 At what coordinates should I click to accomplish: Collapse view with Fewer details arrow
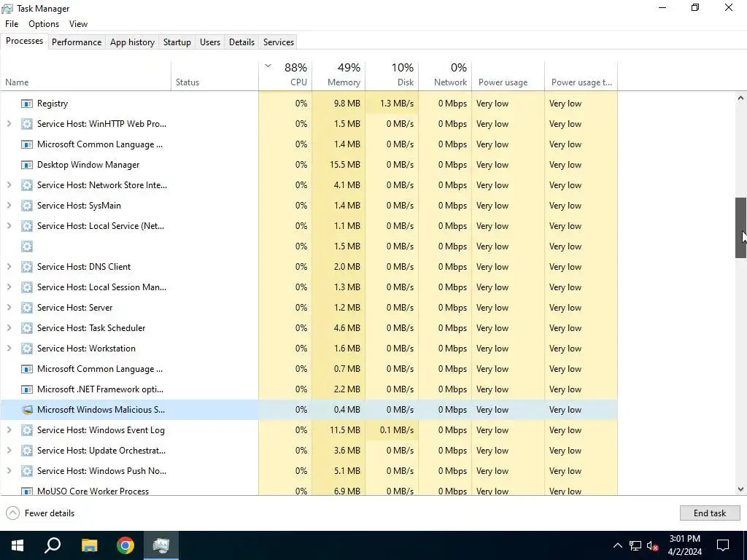(x=13, y=513)
